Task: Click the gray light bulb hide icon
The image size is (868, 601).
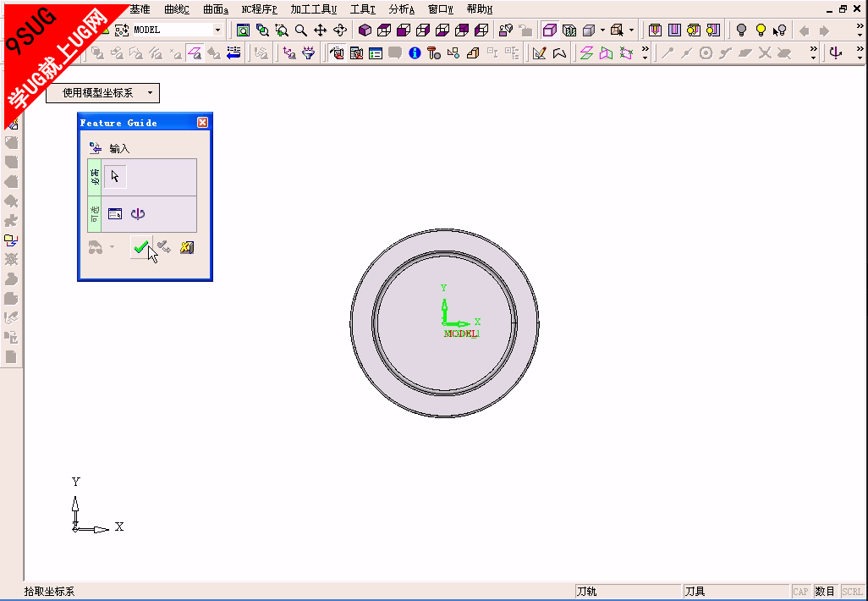Action: pos(741,30)
